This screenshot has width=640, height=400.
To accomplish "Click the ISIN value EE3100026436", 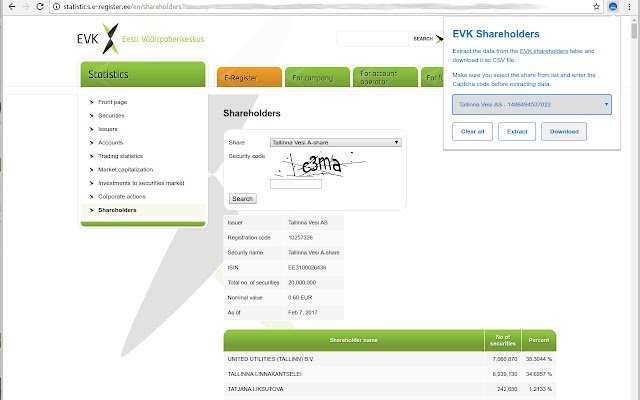I will [307, 268].
